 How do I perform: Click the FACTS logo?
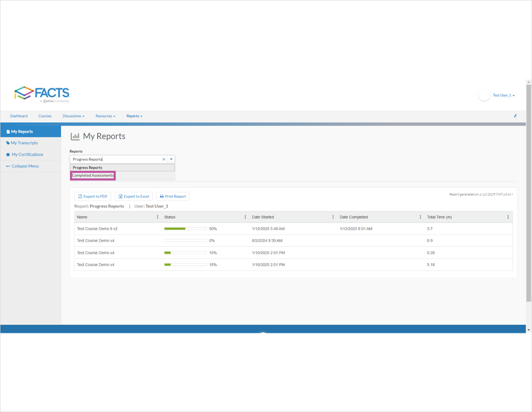point(43,93)
